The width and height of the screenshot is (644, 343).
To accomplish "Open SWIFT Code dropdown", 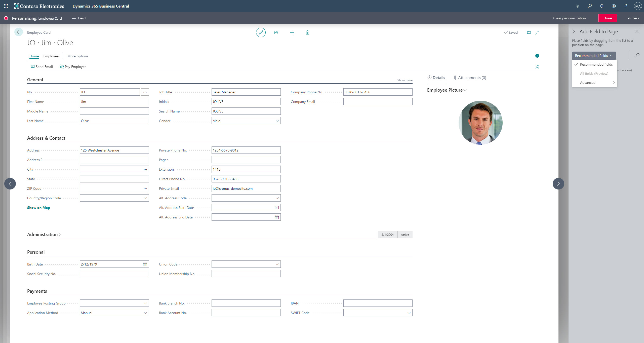I will [409, 313].
